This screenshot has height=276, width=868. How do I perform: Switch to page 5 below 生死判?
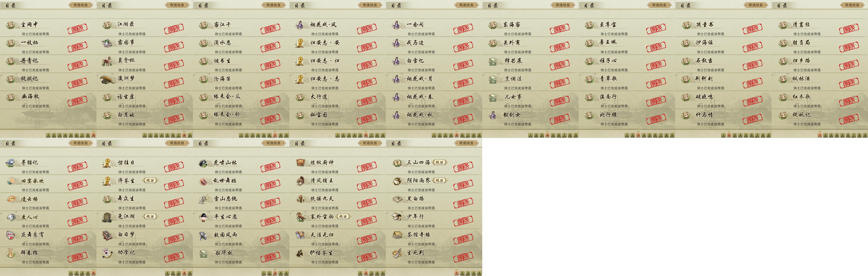[x=479, y=273]
